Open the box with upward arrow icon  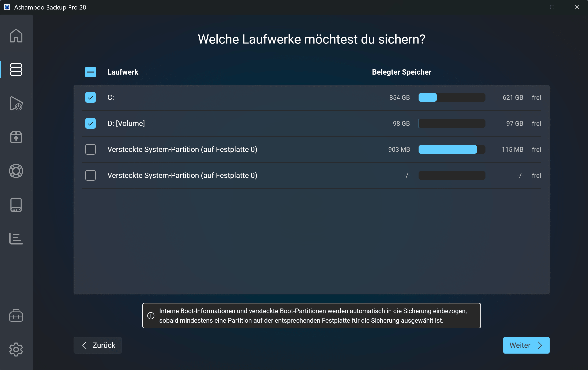16,137
